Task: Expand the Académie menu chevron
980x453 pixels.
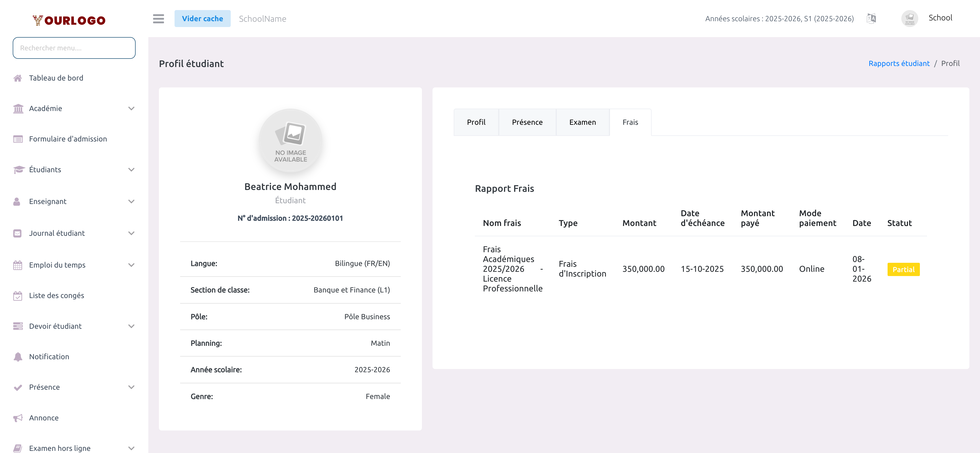Action: pos(131,108)
